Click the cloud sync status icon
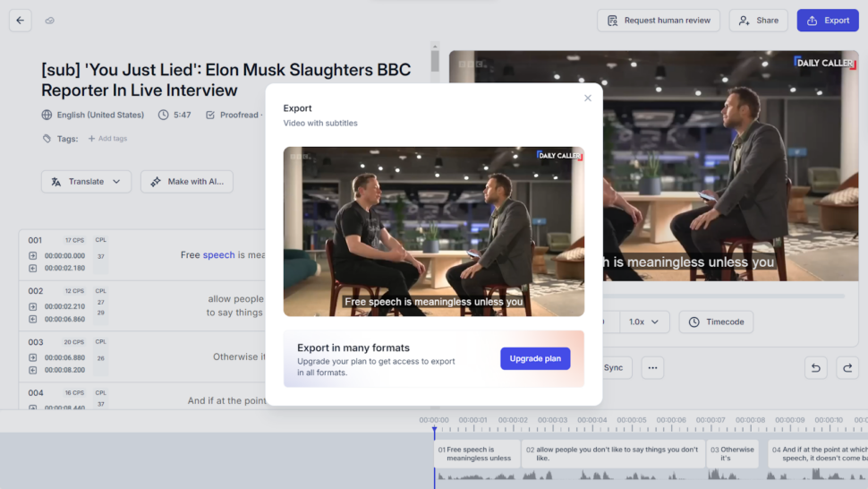Screen dimensions: 868x489 coord(50,21)
